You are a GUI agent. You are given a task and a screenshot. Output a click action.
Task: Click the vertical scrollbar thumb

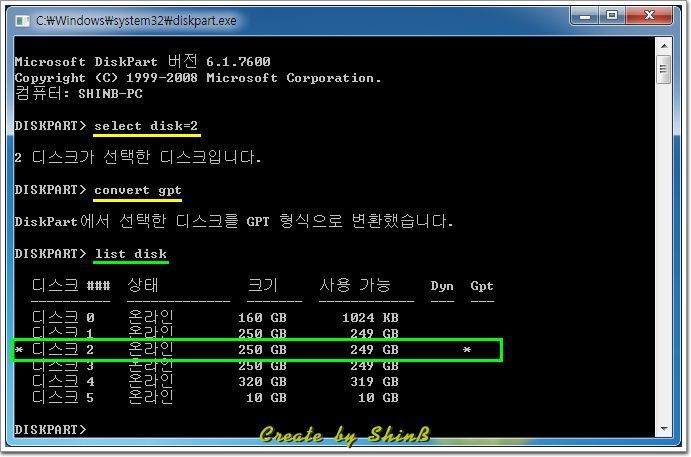tap(664, 69)
